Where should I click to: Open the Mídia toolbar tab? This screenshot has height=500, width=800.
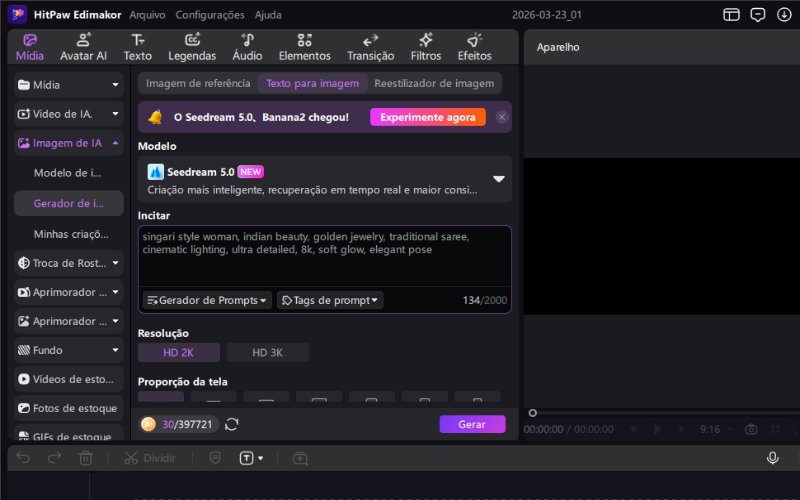(30, 47)
